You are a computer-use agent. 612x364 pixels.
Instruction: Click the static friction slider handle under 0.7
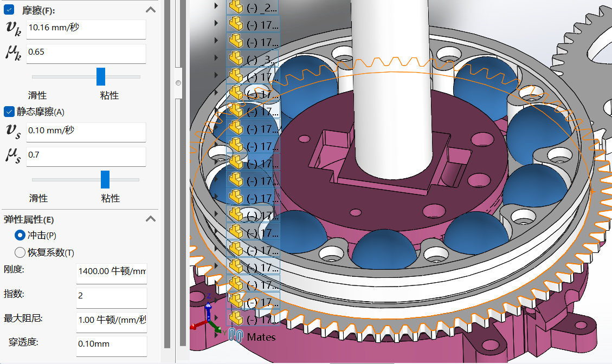105,179
